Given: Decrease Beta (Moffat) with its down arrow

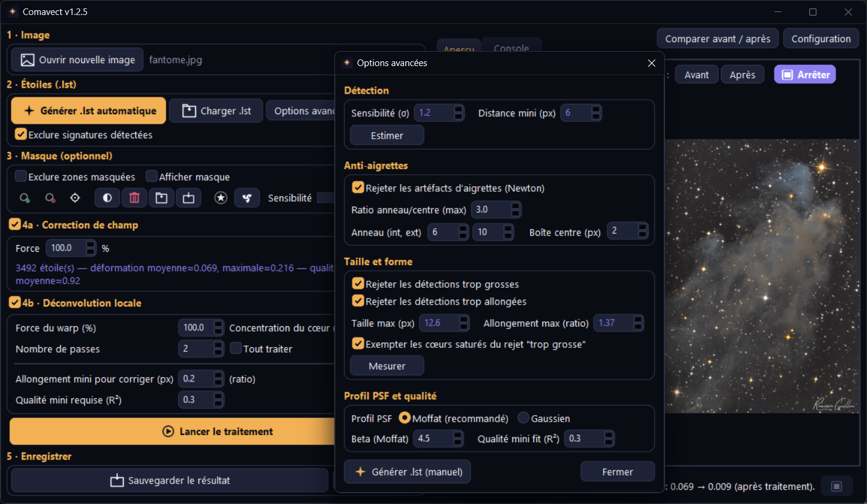Looking at the screenshot, I should click(x=458, y=442).
